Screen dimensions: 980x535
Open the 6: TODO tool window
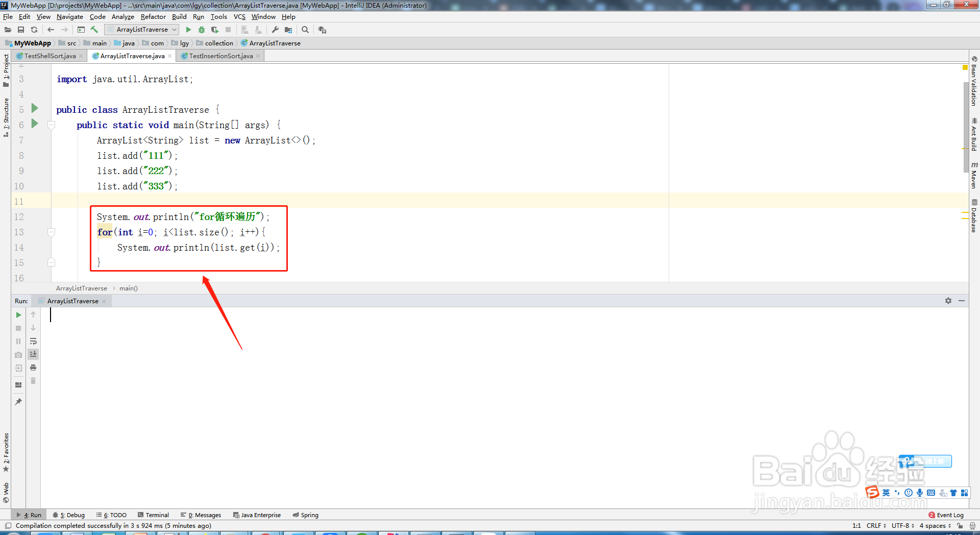111,515
